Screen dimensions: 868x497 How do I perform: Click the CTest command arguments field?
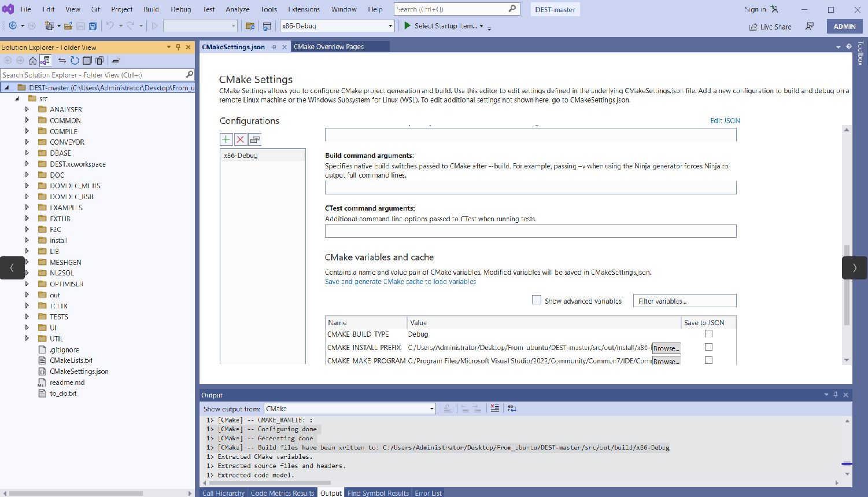coord(531,231)
